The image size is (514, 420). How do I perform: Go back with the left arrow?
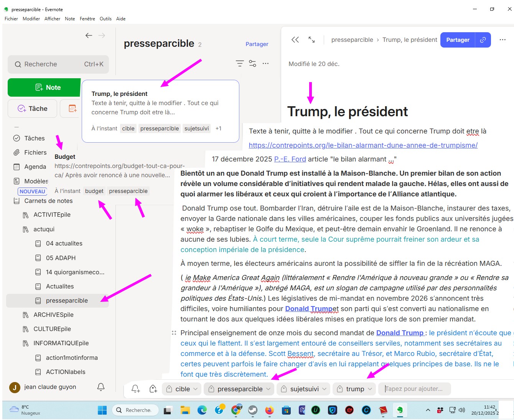[89, 36]
